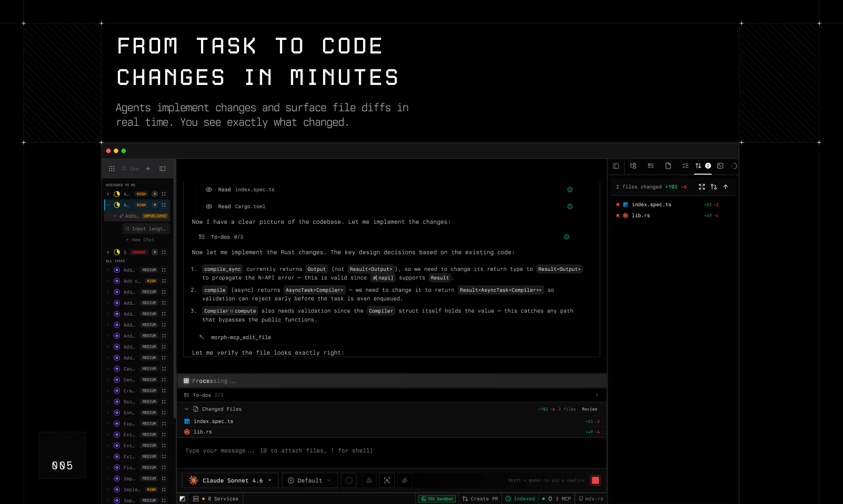Open the terminal panel icon in right toolbar

point(720,166)
